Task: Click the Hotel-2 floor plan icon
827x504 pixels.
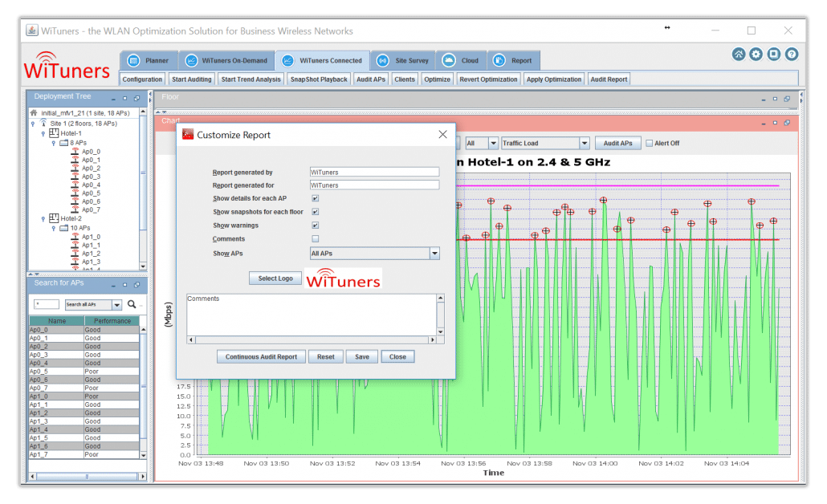Action: [54, 217]
